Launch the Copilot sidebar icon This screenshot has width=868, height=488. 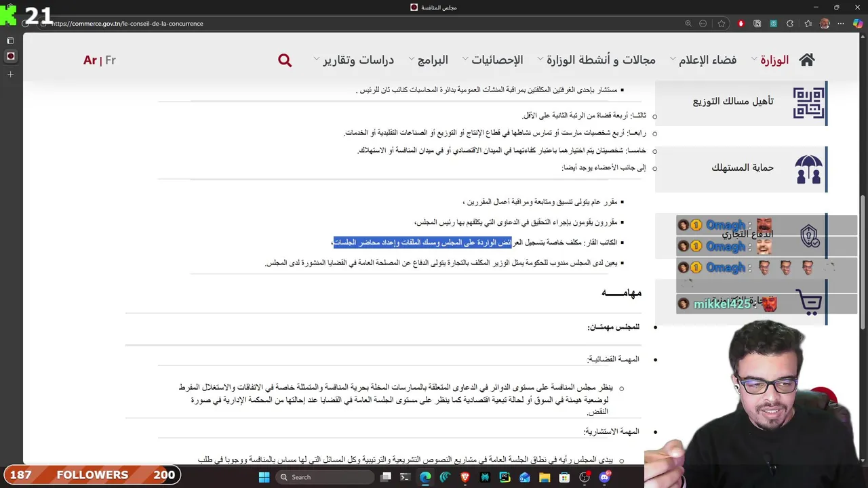click(x=858, y=23)
